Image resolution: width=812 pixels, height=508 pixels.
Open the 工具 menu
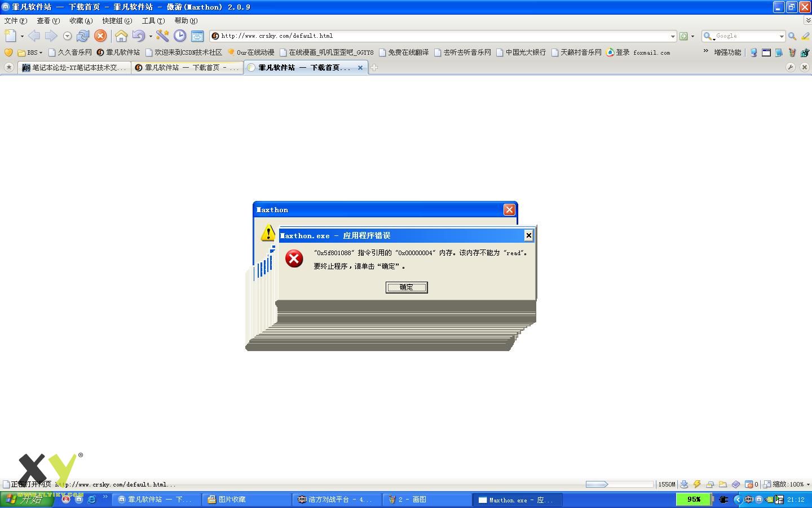click(153, 21)
